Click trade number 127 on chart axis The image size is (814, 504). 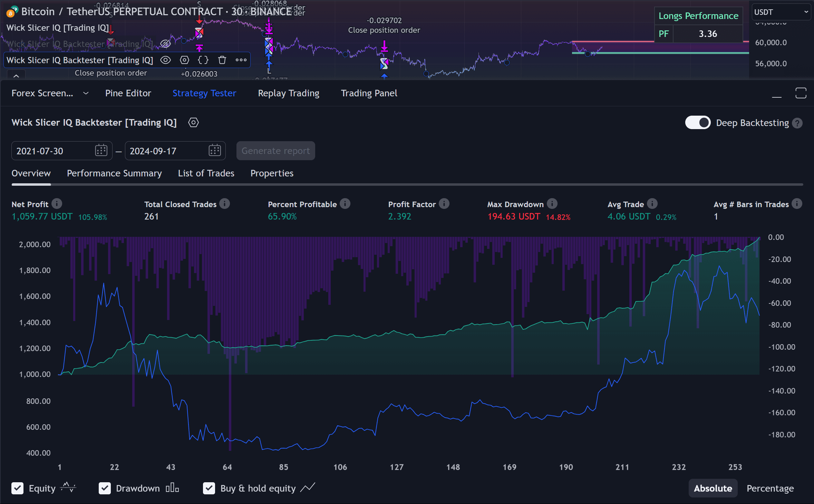tap(396, 467)
